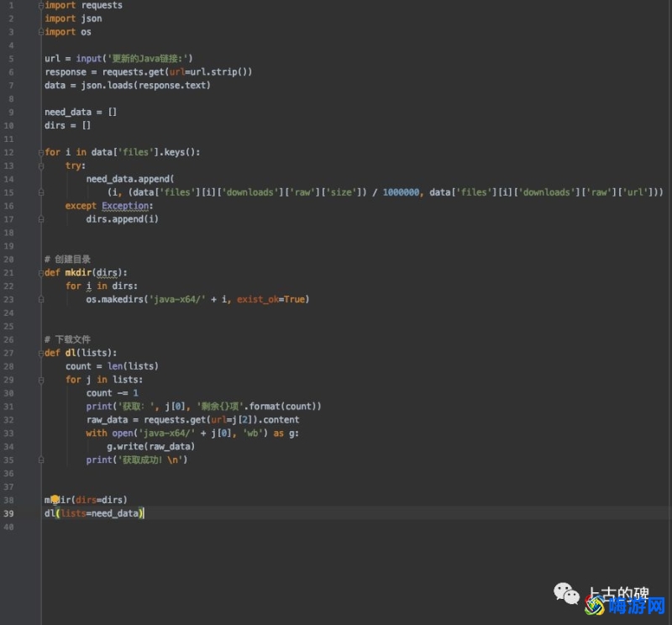Click the number 1000000 on line 15

402,192
